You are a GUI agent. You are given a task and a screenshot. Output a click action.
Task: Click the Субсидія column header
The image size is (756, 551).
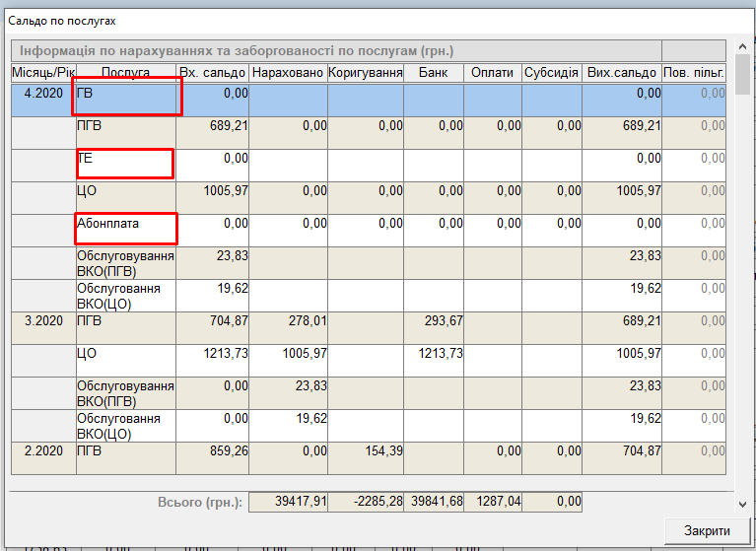[x=552, y=73]
